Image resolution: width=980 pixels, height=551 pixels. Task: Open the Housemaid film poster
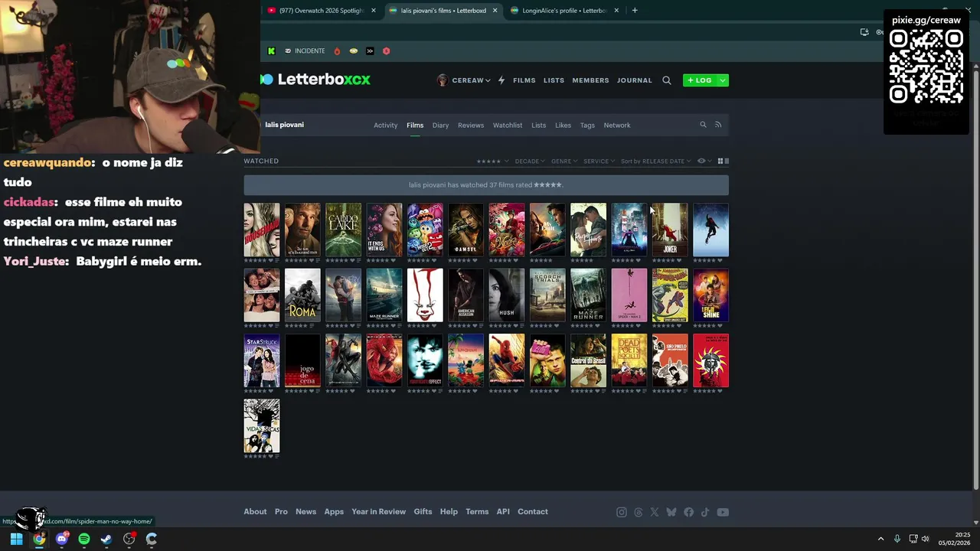tap(262, 230)
